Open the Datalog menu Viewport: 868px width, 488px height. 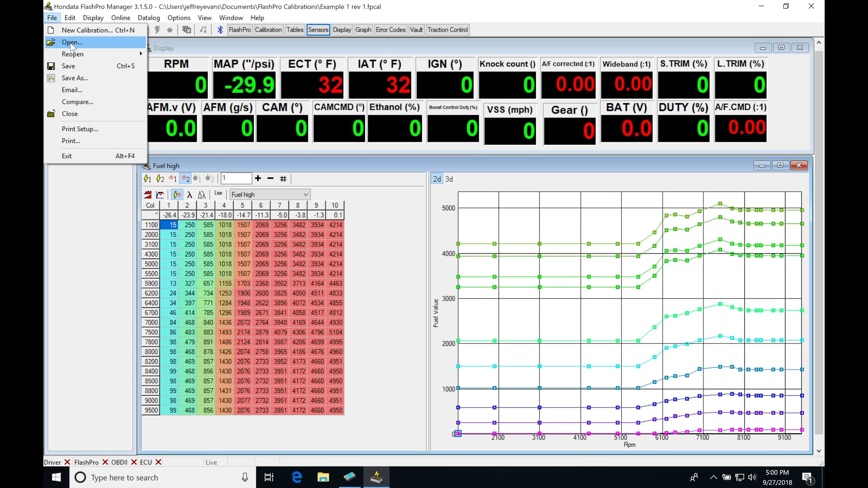pyautogui.click(x=149, y=18)
